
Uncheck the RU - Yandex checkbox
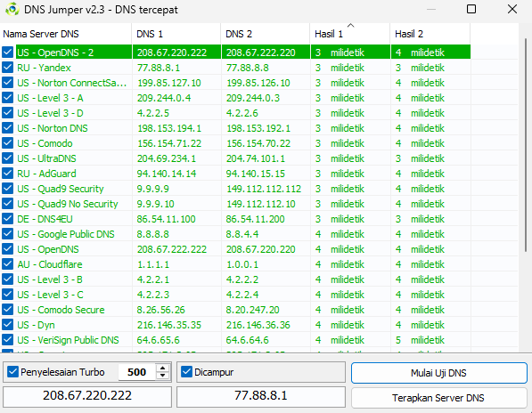pos(7,68)
